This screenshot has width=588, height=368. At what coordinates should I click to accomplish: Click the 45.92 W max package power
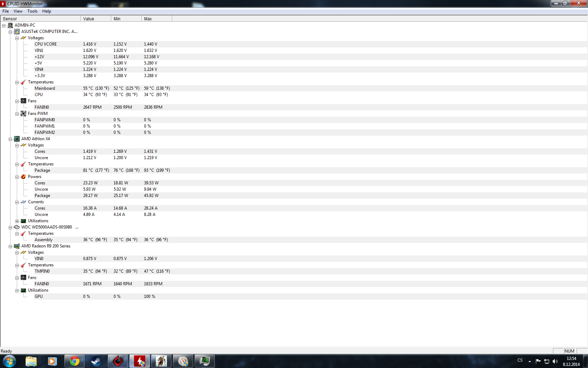click(x=151, y=196)
